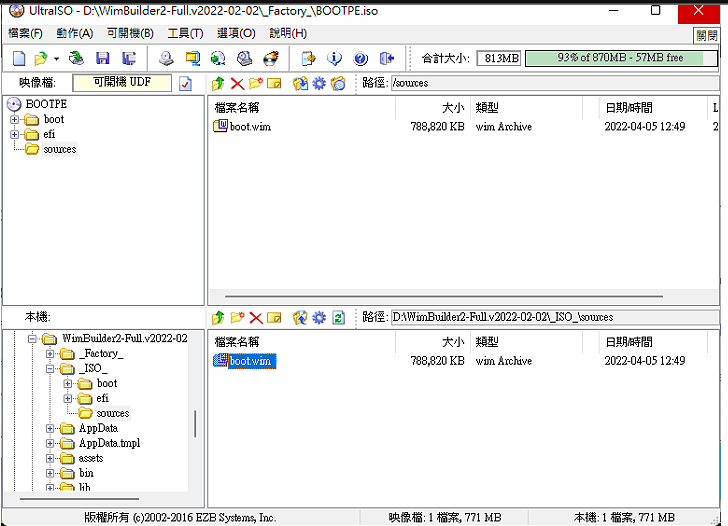Viewport: 728px width, 526px height.
Task: Click the local path field D:\WimBuilder2-Full
Action: click(555, 318)
